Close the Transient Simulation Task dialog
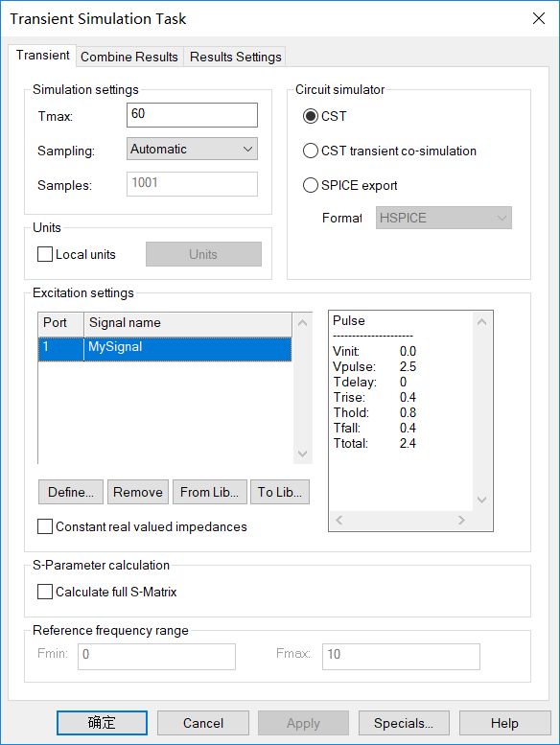The height and width of the screenshot is (745, 560). tap(539, 18)
